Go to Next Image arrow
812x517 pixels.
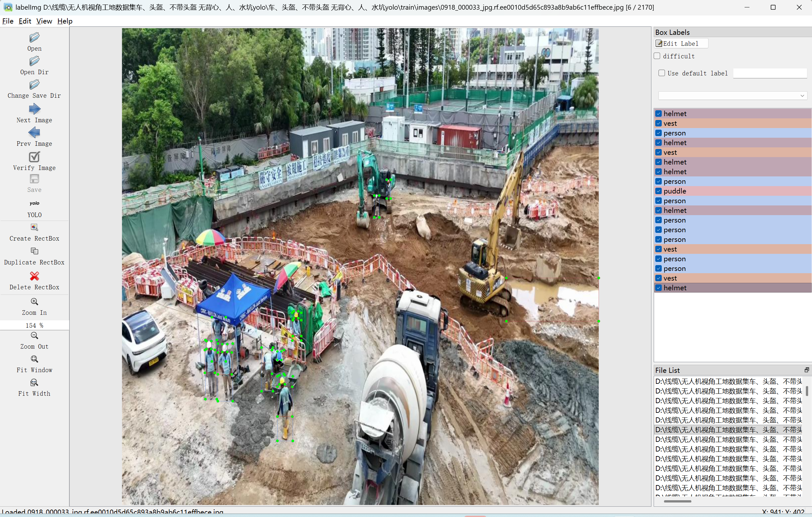click(35, 109)
